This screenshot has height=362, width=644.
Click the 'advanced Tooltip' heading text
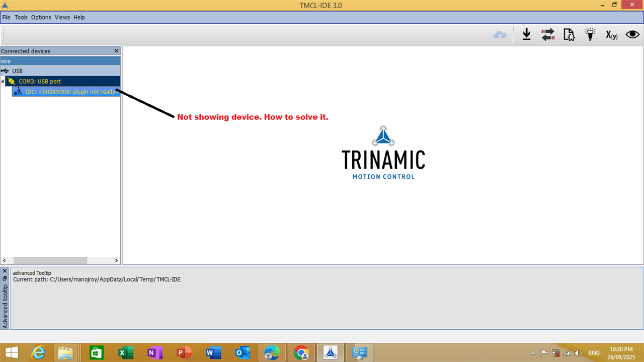pos(32,273)
